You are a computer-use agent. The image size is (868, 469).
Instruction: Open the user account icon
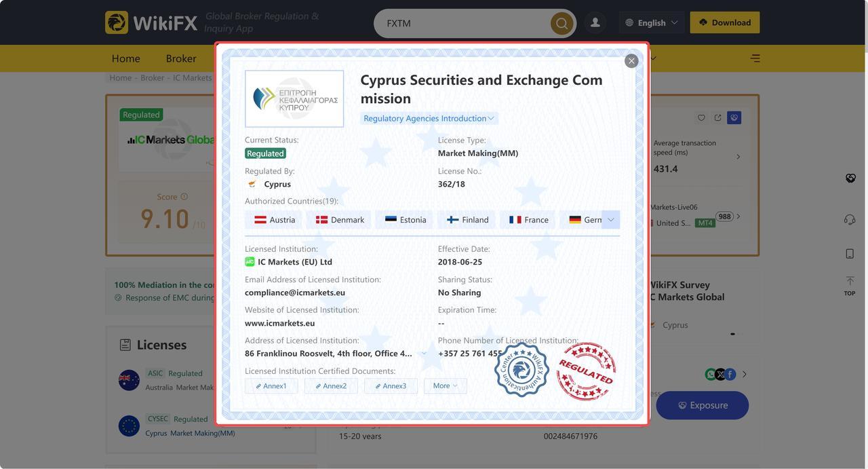coord(595,22)
